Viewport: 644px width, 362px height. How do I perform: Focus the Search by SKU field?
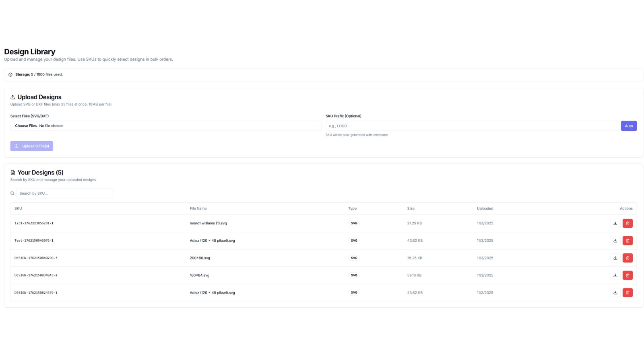[x=64, y=193]
